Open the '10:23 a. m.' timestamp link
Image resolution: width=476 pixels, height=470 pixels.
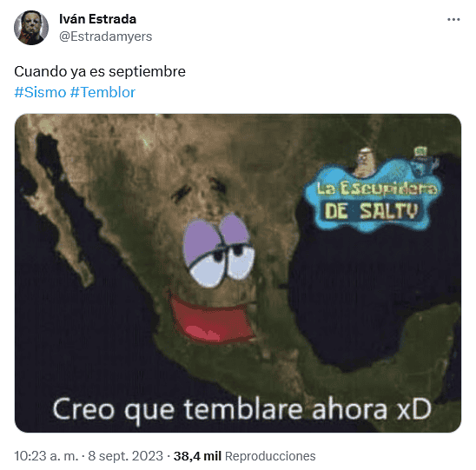coord(46,456)
